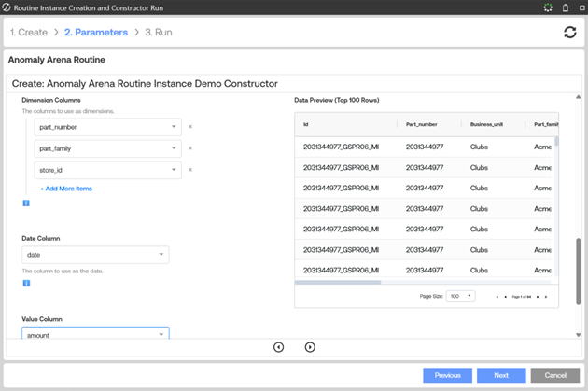The height and width of the screenshot is (391, 588).
Task: Click the Cancel button
Action: (x=555, y=375)
